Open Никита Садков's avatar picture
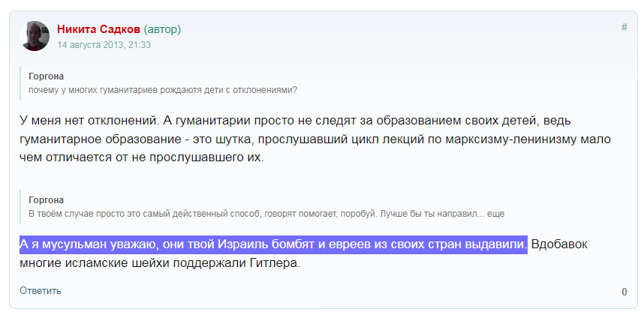This screenshot has height=315, width=644. [x=35, y=36]
